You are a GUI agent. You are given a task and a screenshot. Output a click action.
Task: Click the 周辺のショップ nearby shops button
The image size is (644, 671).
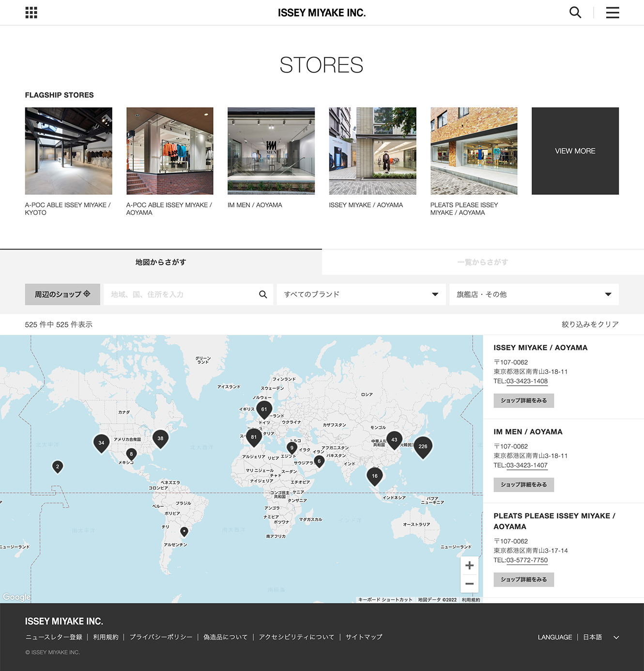pyautogui.click(x=62, y=295)
